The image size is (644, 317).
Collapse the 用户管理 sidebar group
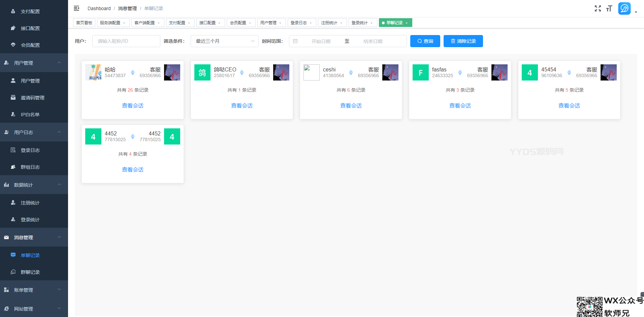click(34, 63)
